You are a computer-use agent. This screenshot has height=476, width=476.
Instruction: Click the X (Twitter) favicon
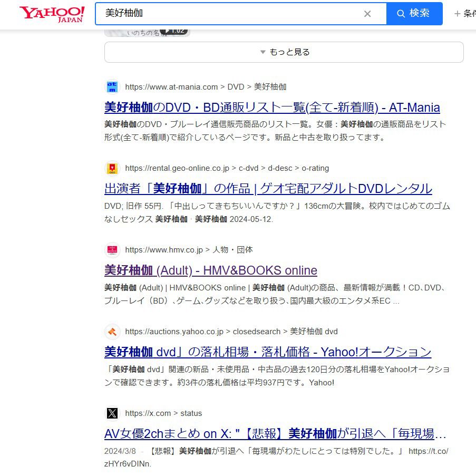112,413
